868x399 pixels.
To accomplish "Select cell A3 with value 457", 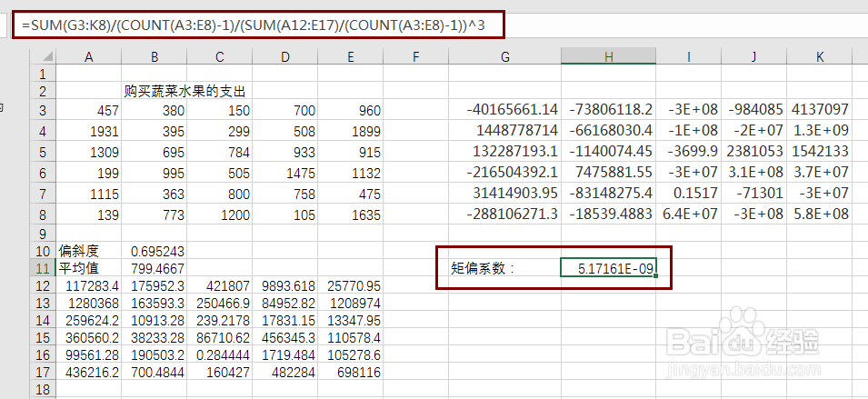I will click(x=88, y=110).
